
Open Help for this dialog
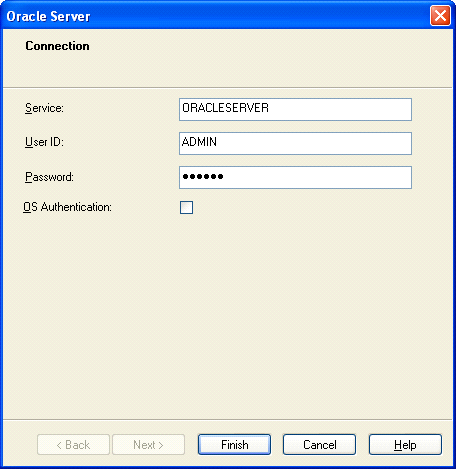point(405,444)
